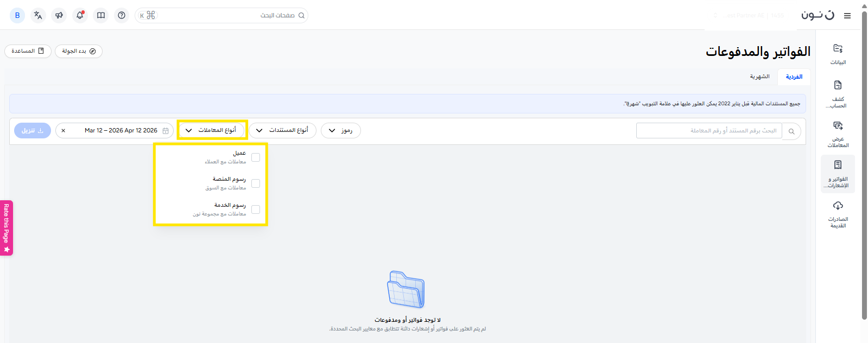The height and width of the screenshot is (343, 868).
Task: Click بدء الجولة tour button
Action: pos(79,51)
